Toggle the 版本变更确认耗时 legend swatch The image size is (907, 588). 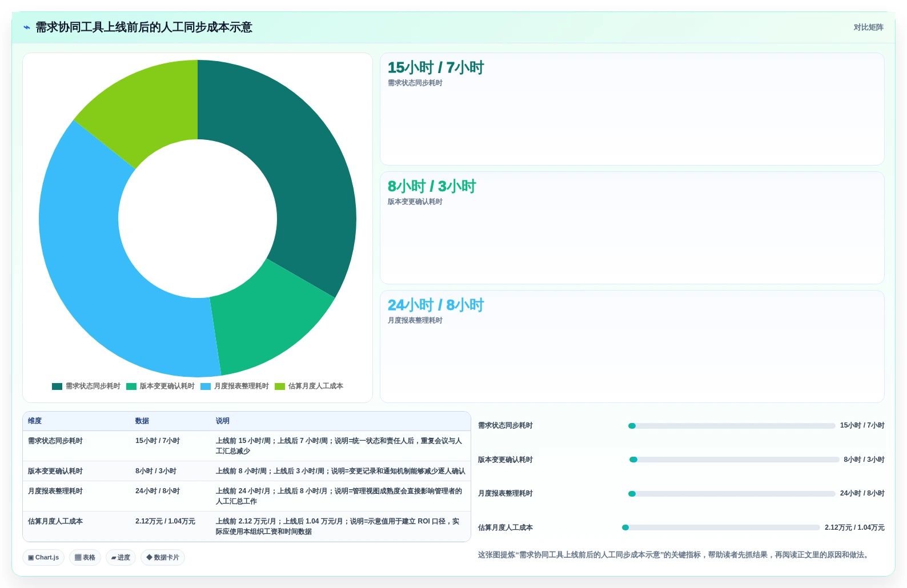[131, 386]
